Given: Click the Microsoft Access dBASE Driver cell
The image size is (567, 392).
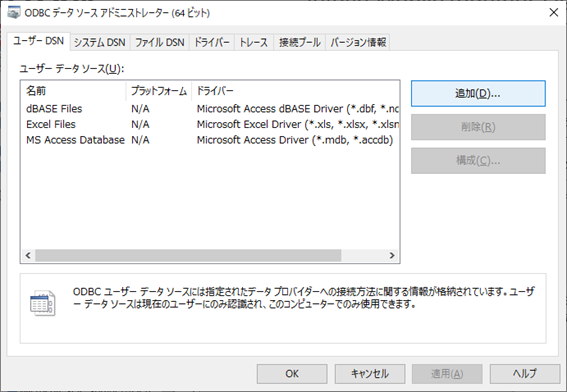Looking at the screenshot, I should click(x=298, y=108).
